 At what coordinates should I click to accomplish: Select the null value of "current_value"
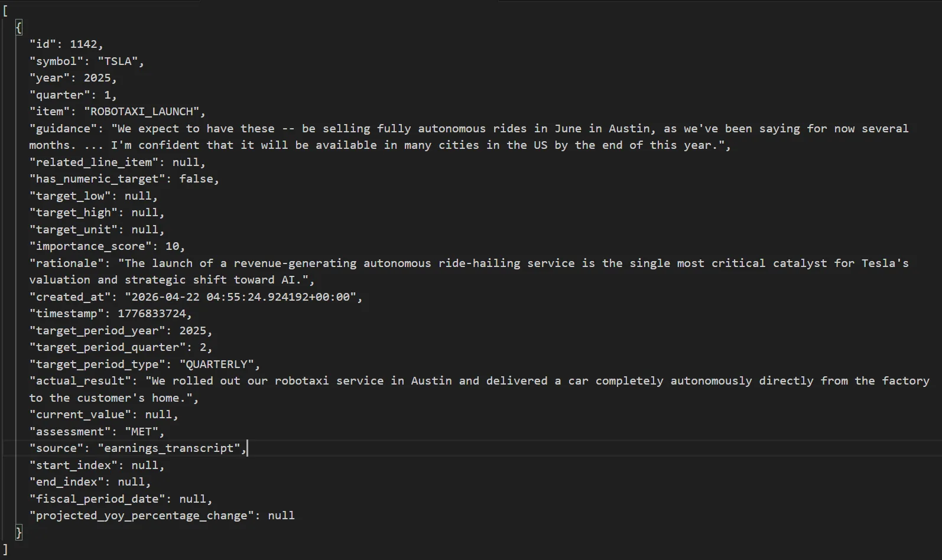[158, 415]
